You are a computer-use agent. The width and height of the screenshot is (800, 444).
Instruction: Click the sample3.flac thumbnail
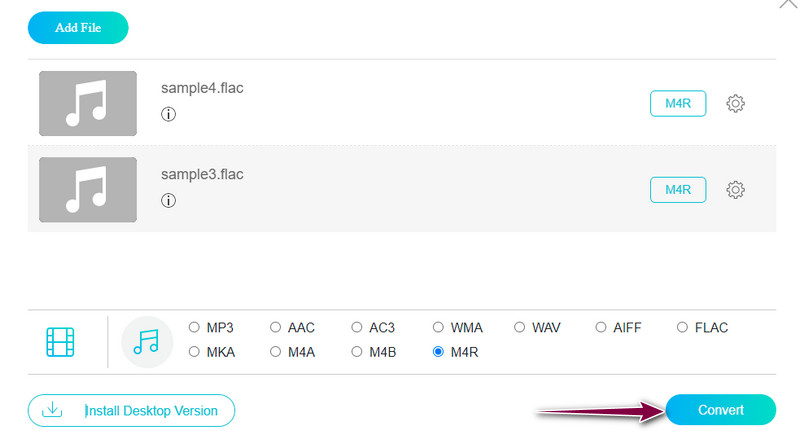pos(88,189)
